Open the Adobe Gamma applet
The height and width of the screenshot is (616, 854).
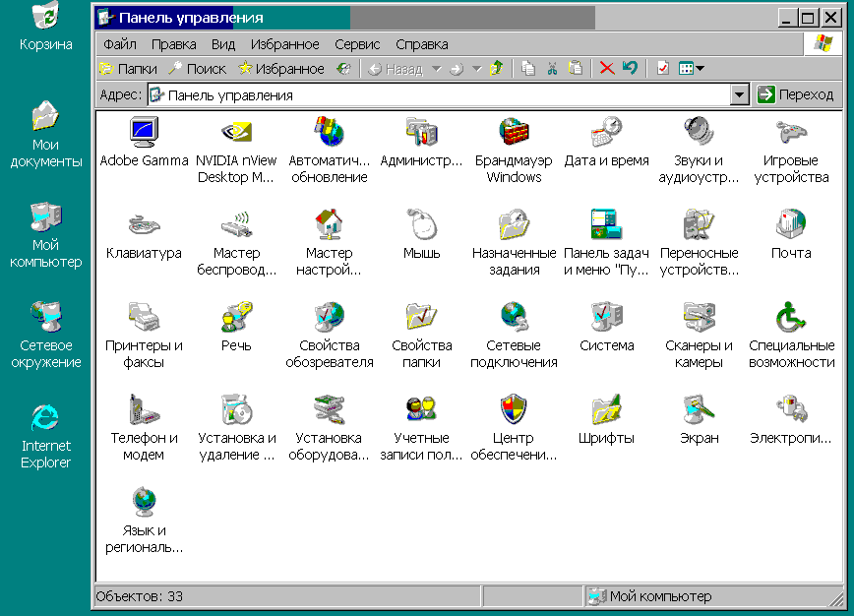(144, 143)
